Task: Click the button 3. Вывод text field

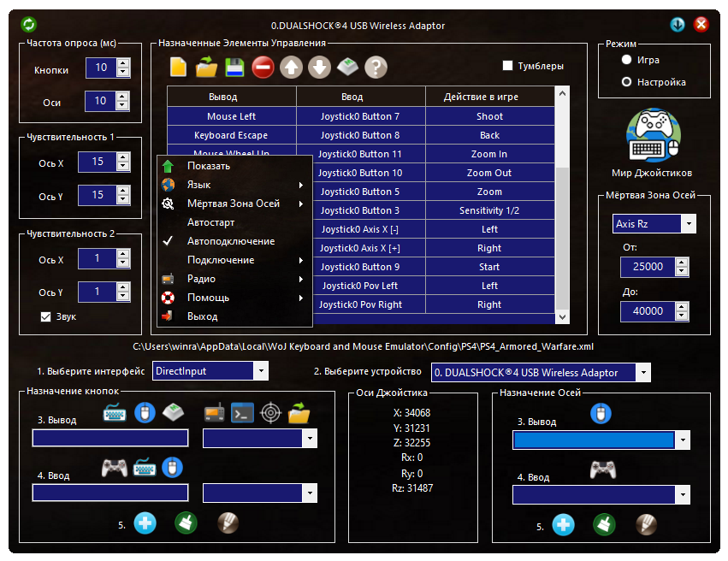Action: pos(110,438)
